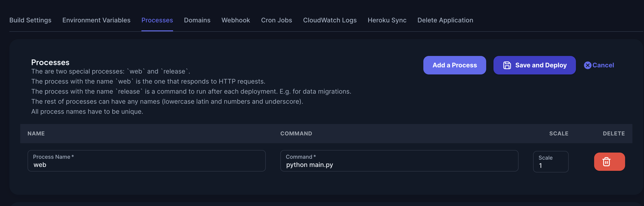Navigate to Delete Application tab
The height and width of the screenshot is (206, 644).
point(445,20)
